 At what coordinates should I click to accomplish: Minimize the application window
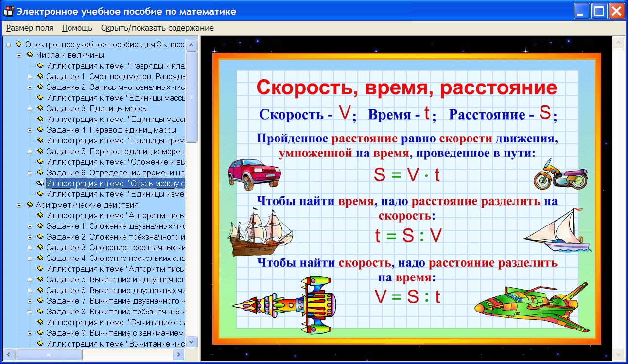pyautogui.click(x=582, y=11)
